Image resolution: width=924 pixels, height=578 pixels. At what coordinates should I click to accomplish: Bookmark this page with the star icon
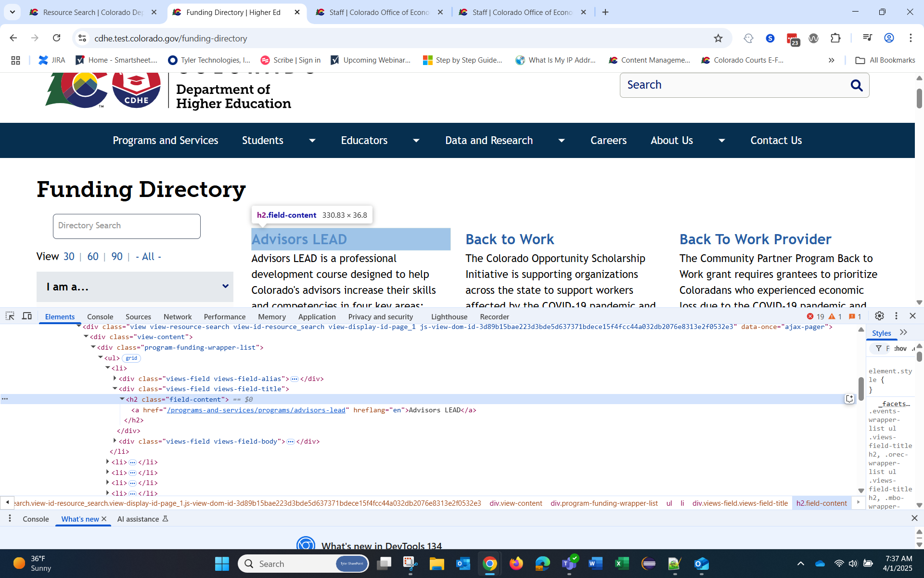(x=718, y=38)
